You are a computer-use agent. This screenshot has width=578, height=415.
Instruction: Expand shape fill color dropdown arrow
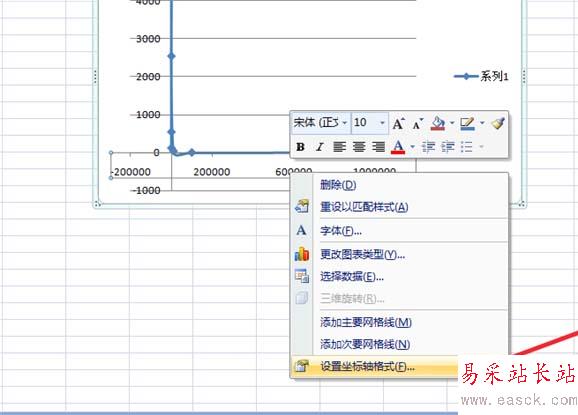pos(452,123)
